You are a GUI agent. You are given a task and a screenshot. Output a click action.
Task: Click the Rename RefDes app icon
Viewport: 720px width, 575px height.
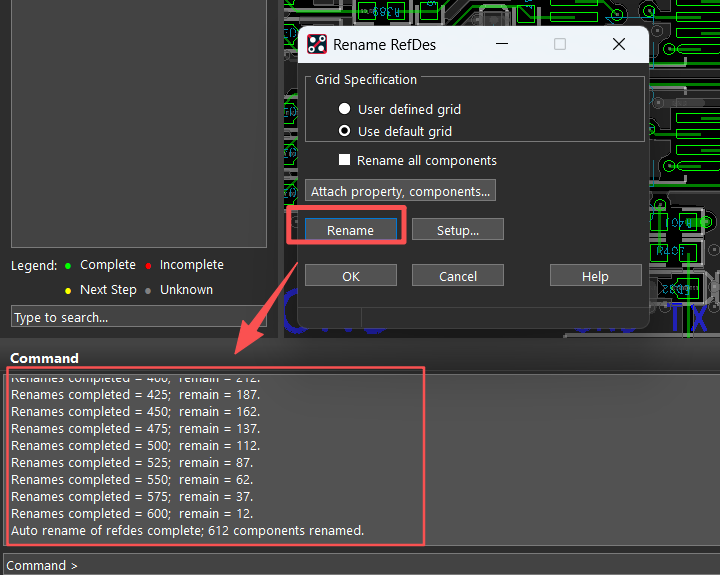click(317, 45)
